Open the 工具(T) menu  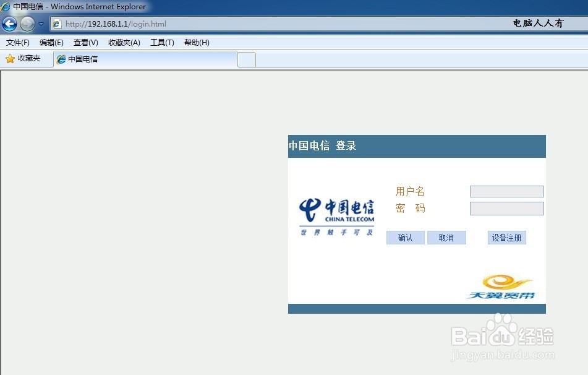(161, 42)
